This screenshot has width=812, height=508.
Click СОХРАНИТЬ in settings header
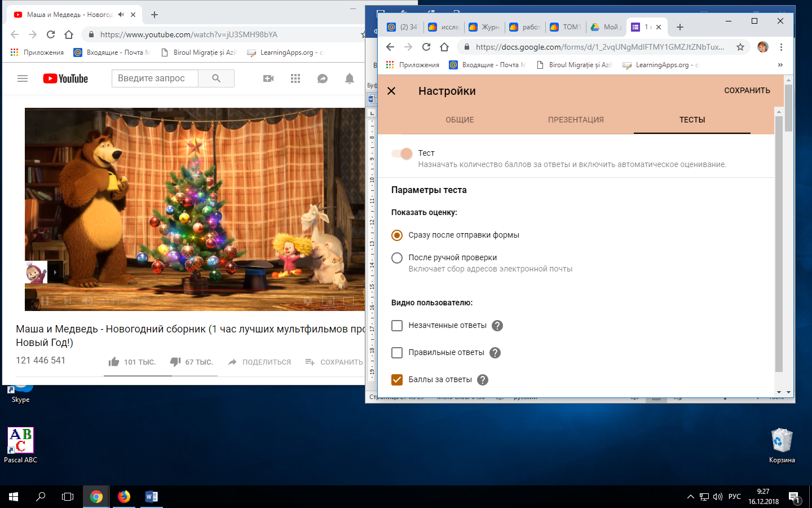(x=747, y=91)
